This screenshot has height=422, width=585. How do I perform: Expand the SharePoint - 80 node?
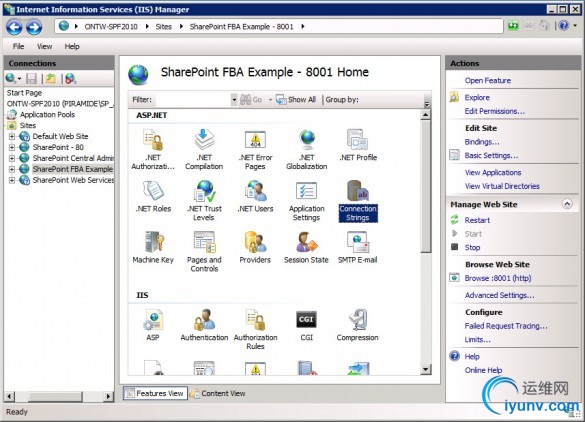point(12,147)
